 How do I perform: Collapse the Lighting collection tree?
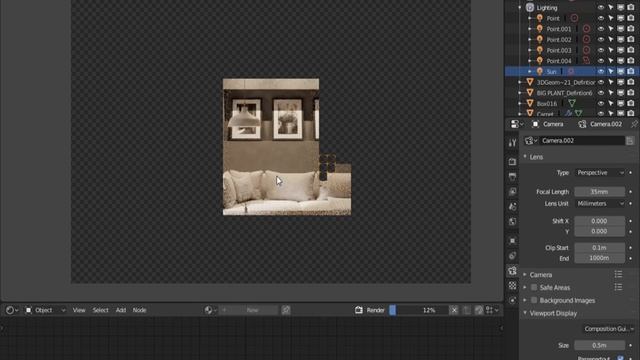[x=520, y=7]
